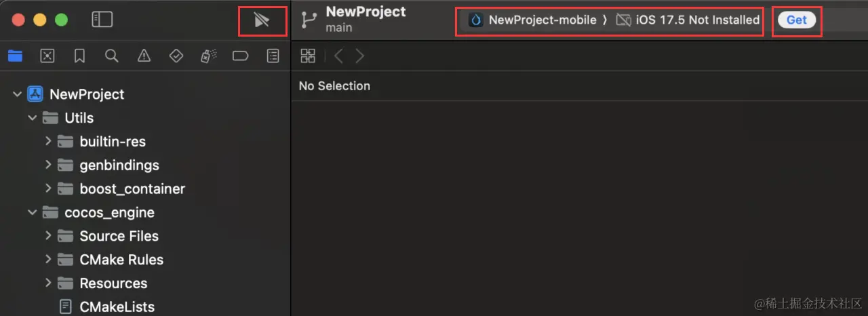Click the editor related items grid icon

[308, 56]
